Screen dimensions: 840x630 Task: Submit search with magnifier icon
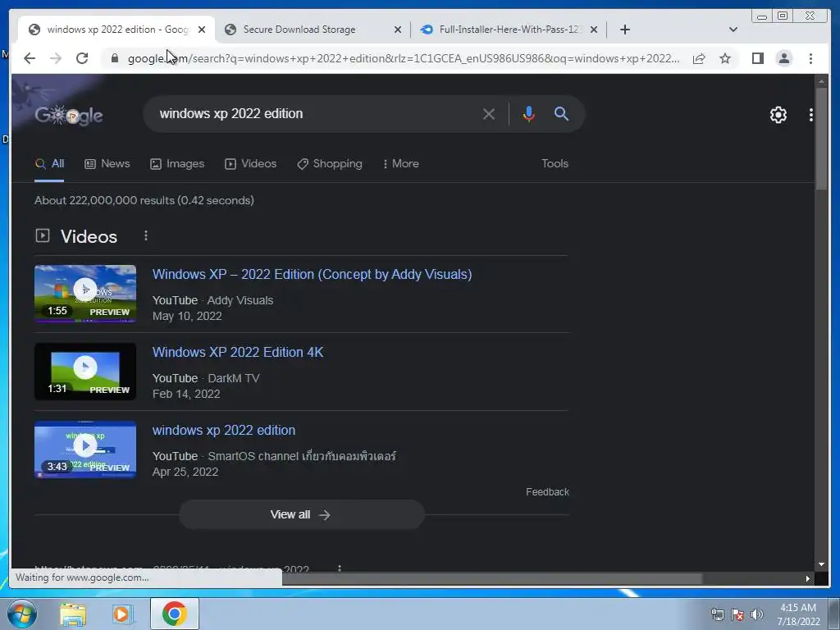[561, 113]
